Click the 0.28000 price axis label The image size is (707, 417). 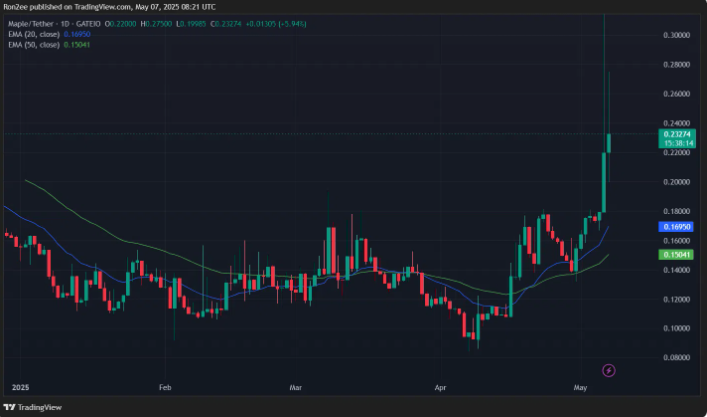676,64
